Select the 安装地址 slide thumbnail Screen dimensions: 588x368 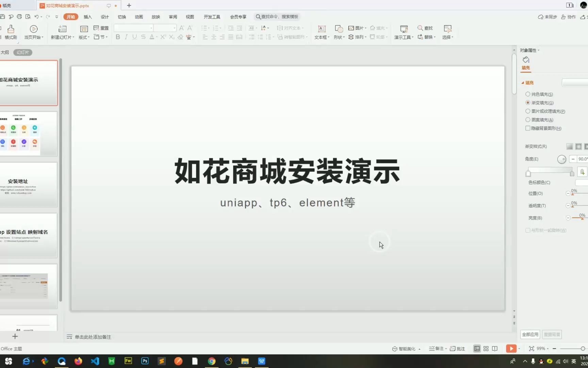click(29, 184)
